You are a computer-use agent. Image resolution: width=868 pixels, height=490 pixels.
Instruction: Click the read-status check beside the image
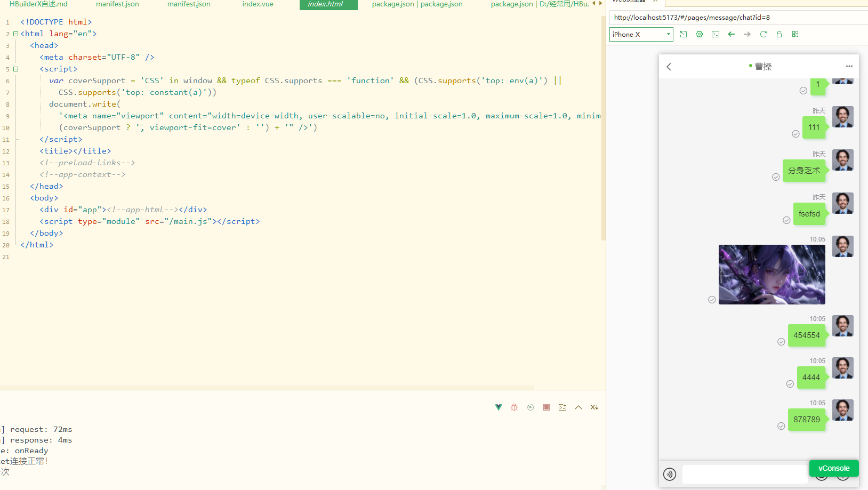[712, 300]
